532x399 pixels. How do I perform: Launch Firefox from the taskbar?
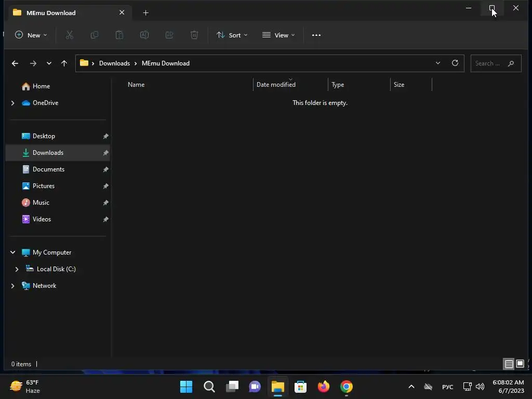pyautogui.click(x=323, y=387)
